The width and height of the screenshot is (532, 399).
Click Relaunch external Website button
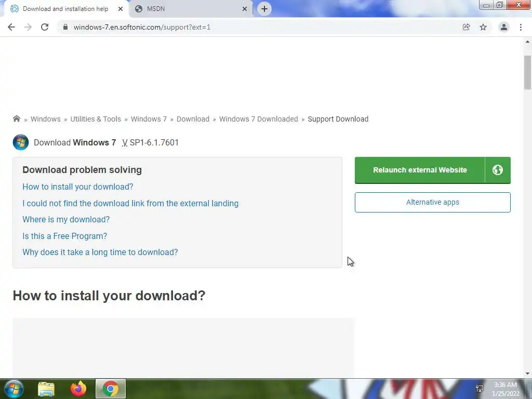point(420,170)
